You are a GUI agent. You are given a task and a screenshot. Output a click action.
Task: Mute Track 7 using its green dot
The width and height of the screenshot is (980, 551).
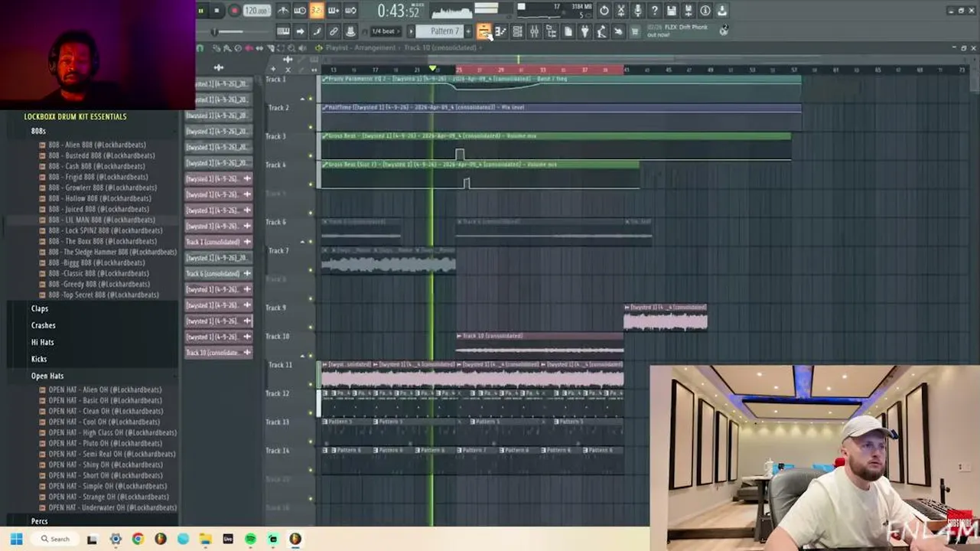click(x=311, y=269)
